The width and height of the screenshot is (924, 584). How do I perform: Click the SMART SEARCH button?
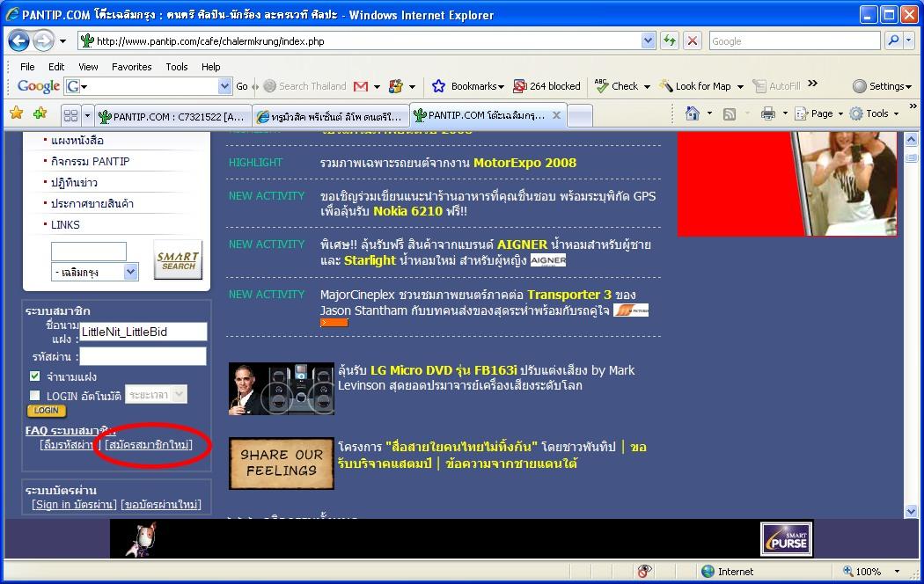(178, 260)
